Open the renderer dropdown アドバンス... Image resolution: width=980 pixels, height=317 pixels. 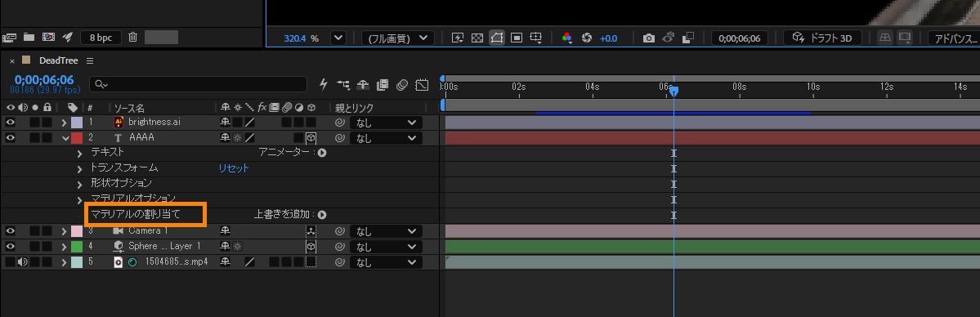pyautogui.click(x=954, y=38)
